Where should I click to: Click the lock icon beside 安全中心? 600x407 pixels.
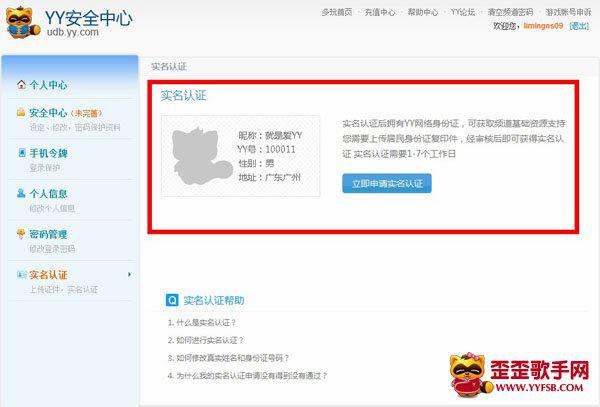21,112
